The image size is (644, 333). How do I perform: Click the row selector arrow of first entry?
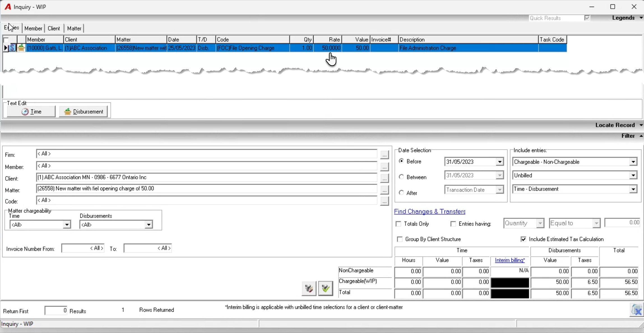pos(6,48)
